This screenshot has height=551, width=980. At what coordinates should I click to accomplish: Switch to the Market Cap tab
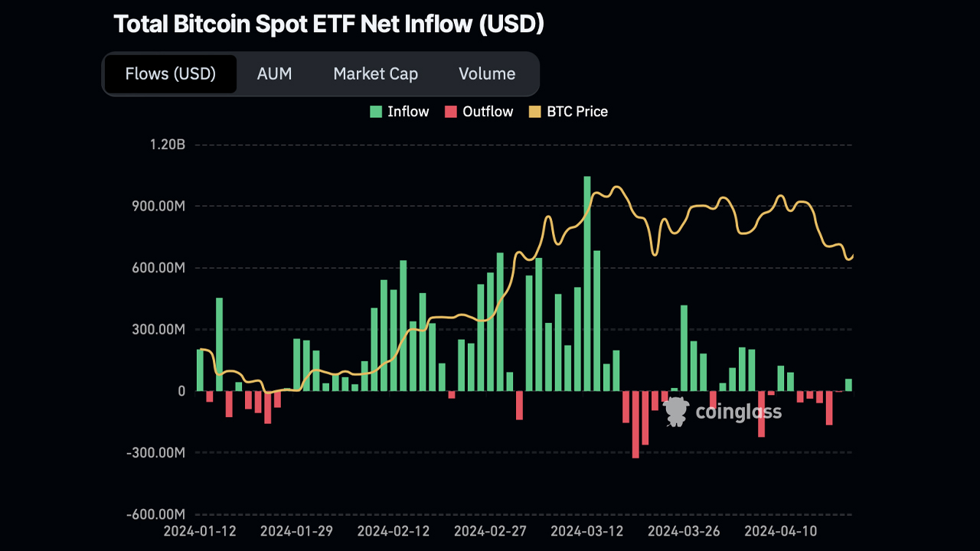tap(375, 73)
